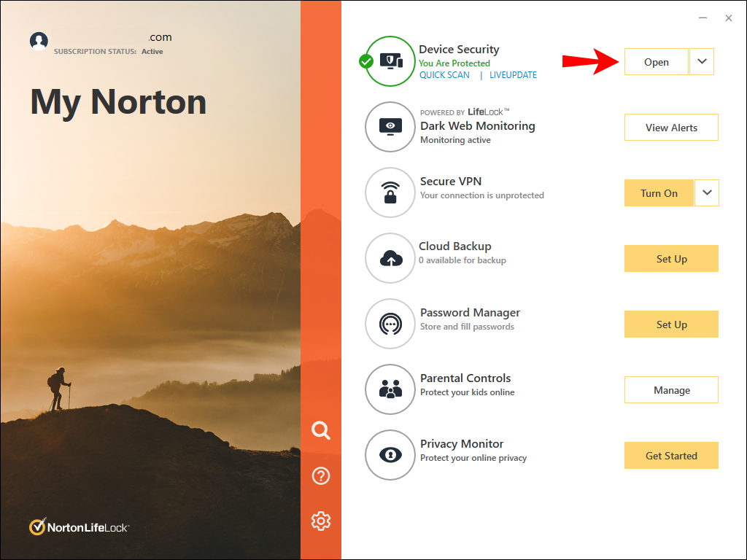Open settings with the gear icon
The height and width of the screenshot is (560, 747).
coord(321,521)
